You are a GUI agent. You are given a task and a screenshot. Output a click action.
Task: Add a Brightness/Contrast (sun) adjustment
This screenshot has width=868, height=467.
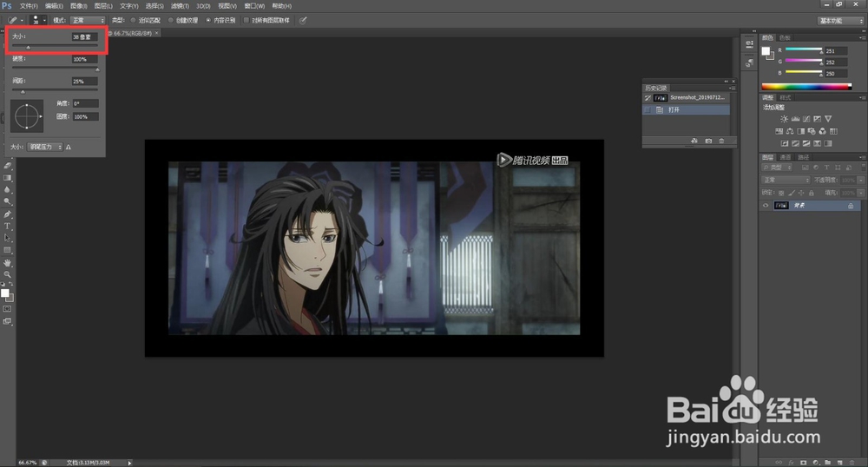pos(784,119)
